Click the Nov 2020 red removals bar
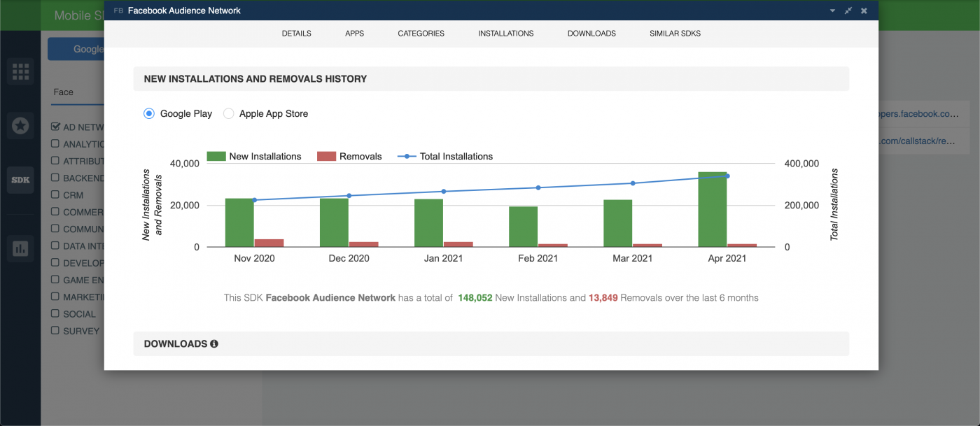The height and width of the screenshot is (426, 980). 269,243
